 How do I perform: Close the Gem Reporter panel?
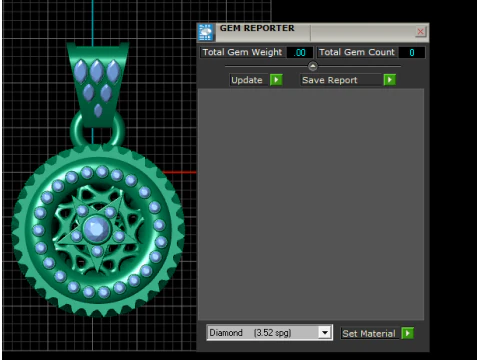pos(421,32)
